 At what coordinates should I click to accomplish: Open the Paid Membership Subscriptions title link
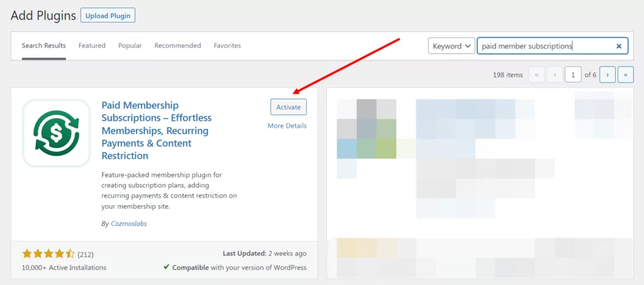point(157,131)
